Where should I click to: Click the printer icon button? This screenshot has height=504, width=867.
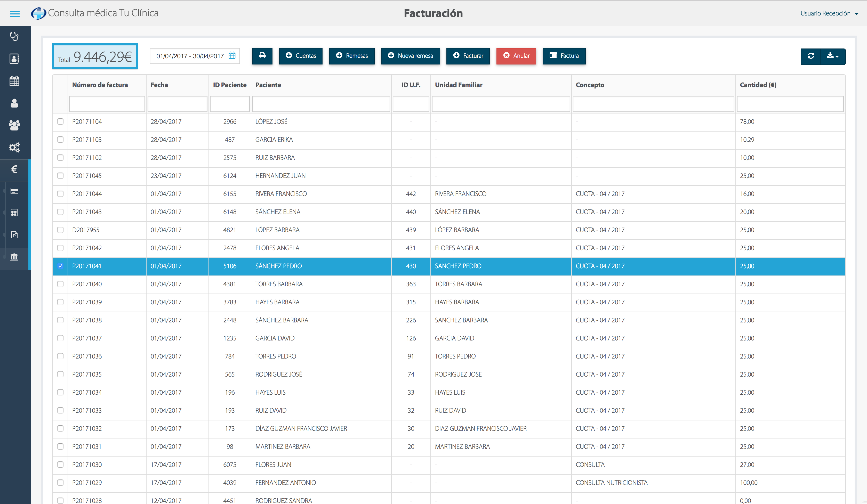[x=262, y=56]
